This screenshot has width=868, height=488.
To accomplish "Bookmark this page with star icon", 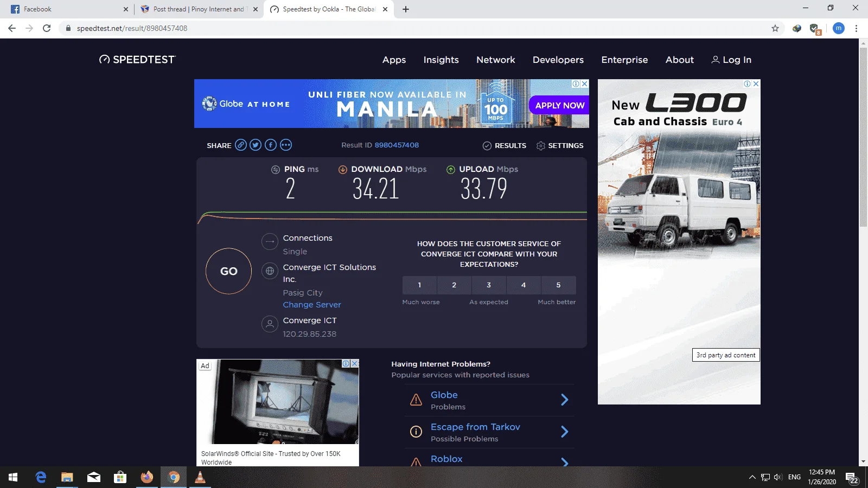I will coord(775,28).
